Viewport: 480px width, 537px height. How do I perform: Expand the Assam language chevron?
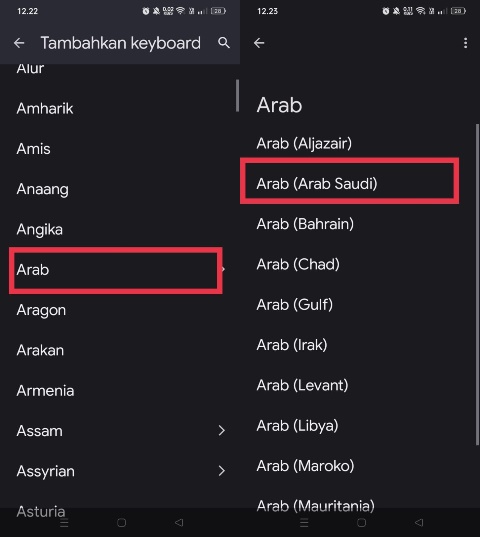[x=222, y=430]
